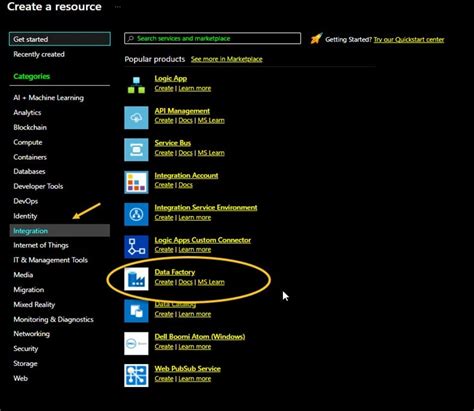Image resolution: width=474 pixels, height=411 pixels.
Task: Select the Developer Tools category
Action: (x=38, y=186)
